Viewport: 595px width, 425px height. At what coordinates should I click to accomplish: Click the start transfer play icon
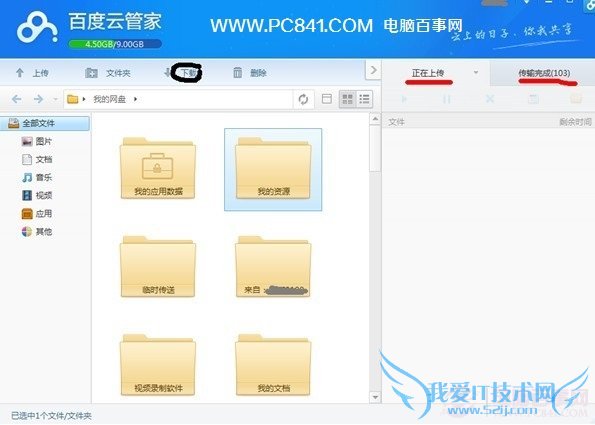click(x=404, y=99)
